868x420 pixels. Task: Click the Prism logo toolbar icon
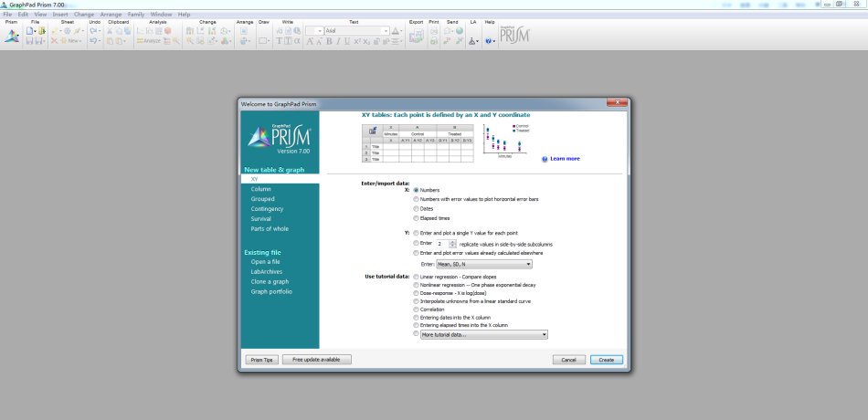point(12,36)
